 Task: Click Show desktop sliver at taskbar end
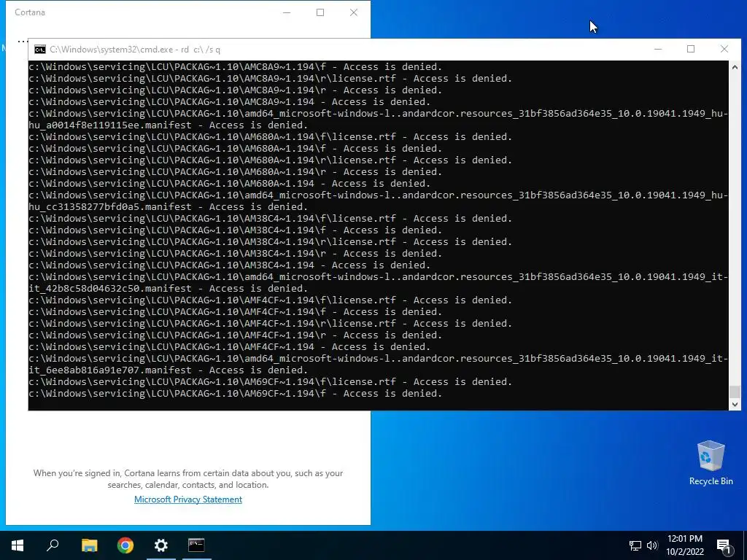pyautogui.click(x=745, y=545)
